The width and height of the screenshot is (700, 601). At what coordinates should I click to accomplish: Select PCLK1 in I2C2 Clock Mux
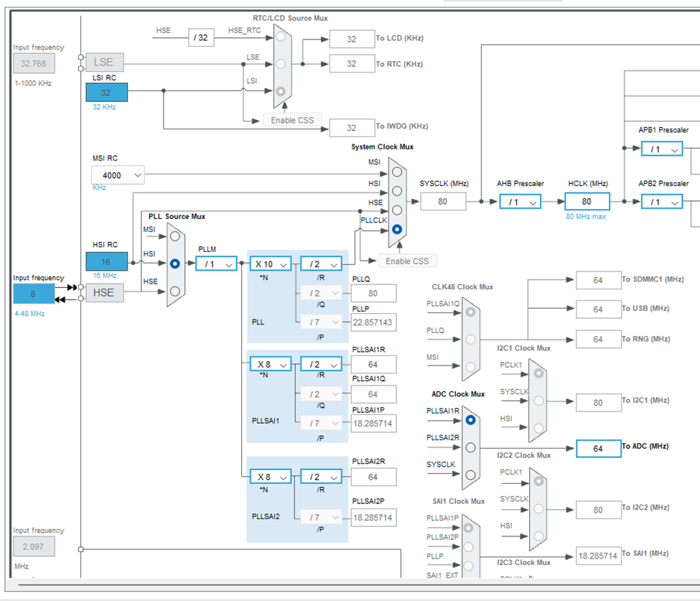tap(539, 481)
